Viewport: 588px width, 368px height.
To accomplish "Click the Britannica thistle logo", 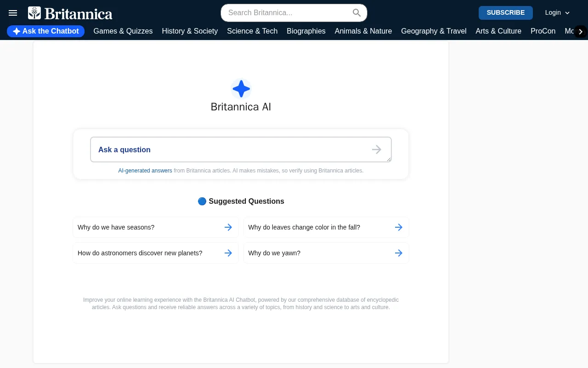I will point(34,13).
